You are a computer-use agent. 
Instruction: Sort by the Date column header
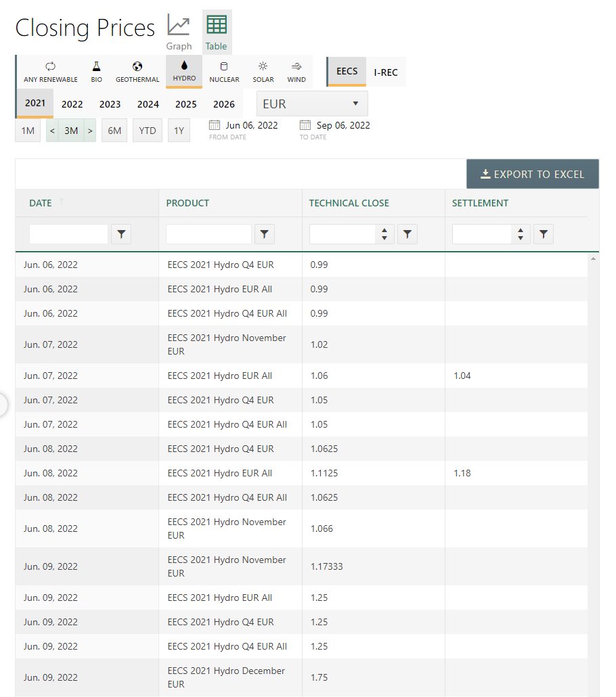point(41,203)
